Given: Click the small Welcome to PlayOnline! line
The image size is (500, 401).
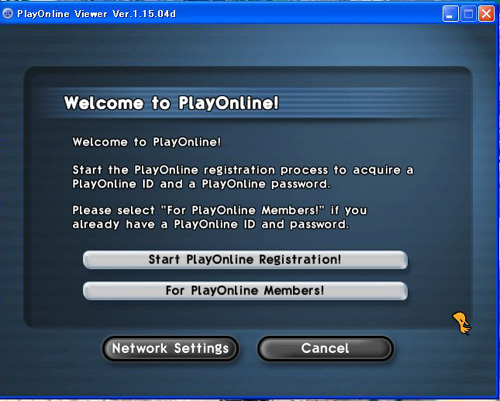Looking at the screenshot, I should click(x=147, y=142).
